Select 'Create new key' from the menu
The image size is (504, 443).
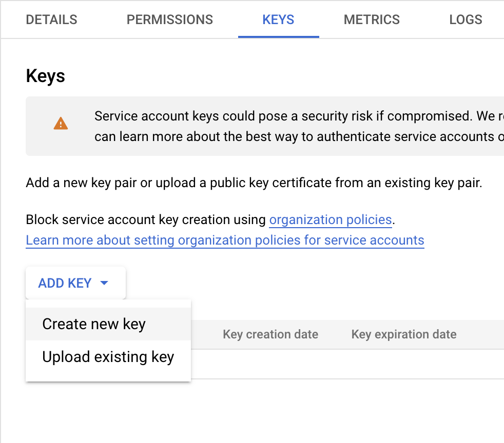(93, 324)
